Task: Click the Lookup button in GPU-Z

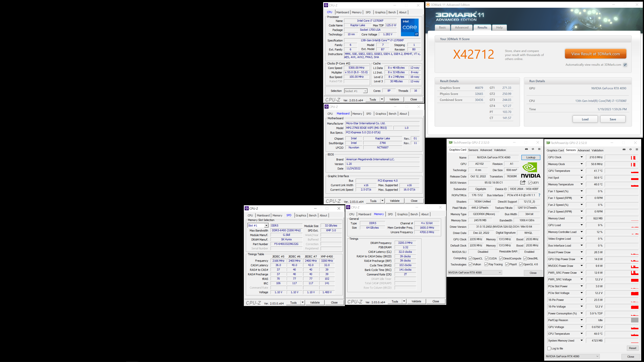Action: click(x=531, y=157)
